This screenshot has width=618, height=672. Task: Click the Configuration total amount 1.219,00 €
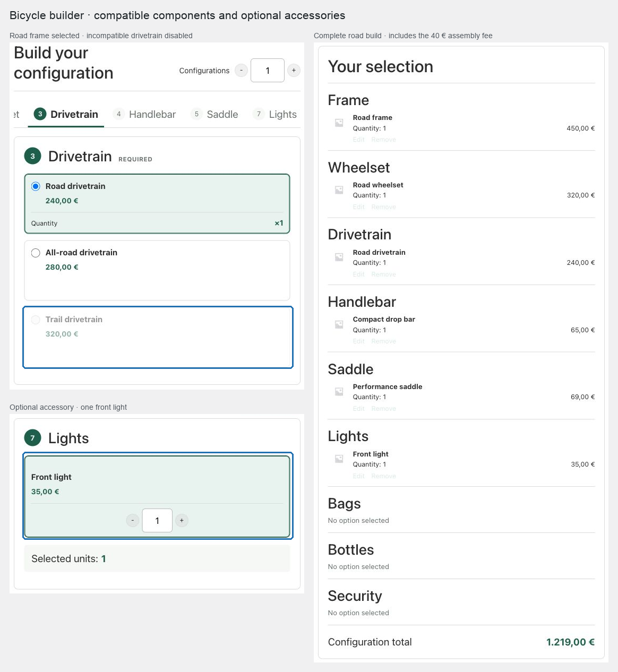click(x=571, y=642)
